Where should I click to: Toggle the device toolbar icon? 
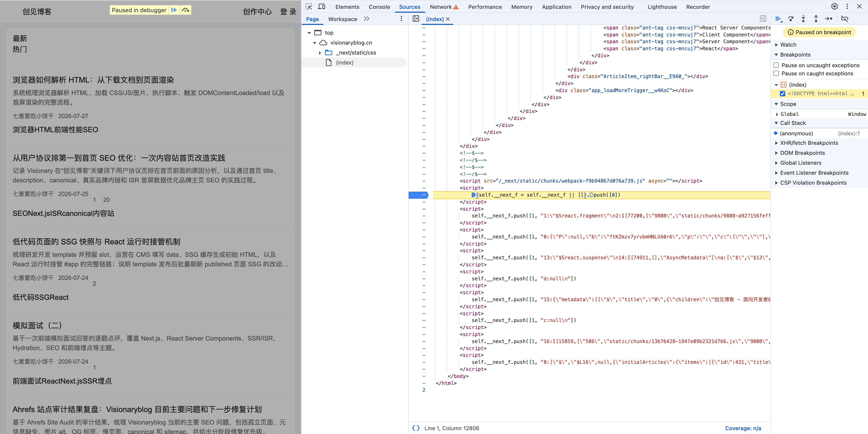(321, 6)
